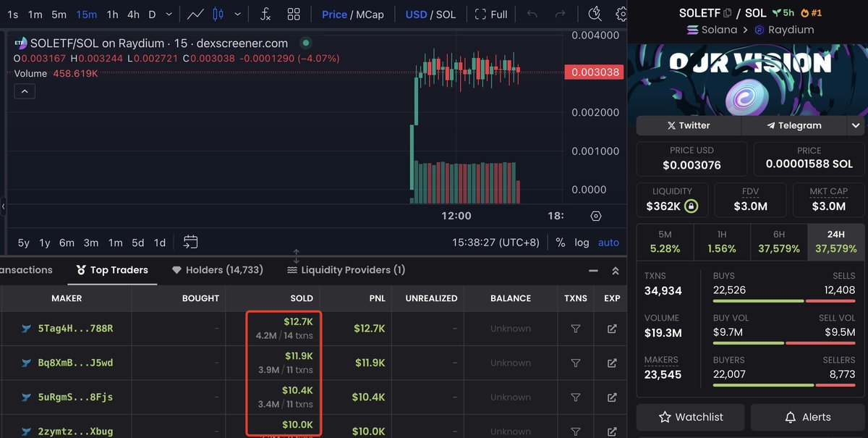Switch chart quote to USD
The width and height of the screenshot is (868, 438).
point(416,14)
